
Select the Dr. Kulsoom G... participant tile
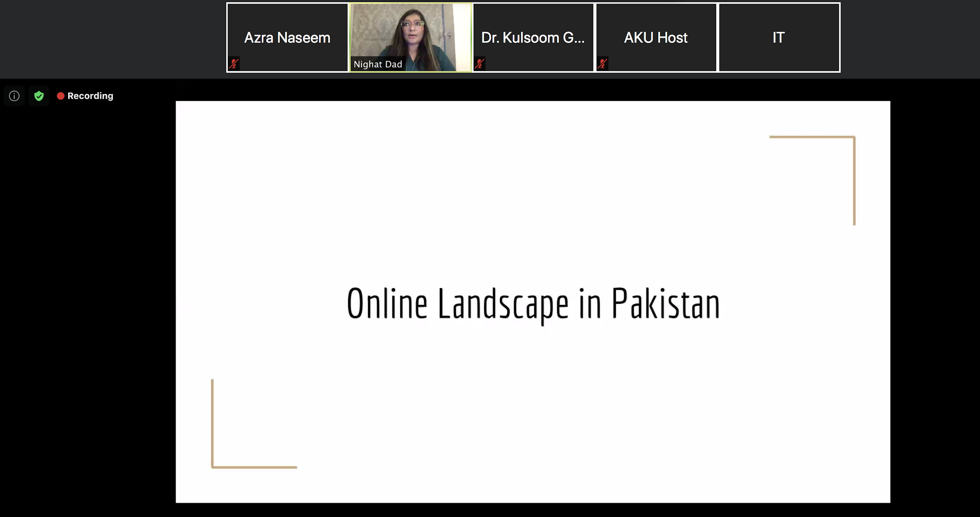[x=533, y=38]
